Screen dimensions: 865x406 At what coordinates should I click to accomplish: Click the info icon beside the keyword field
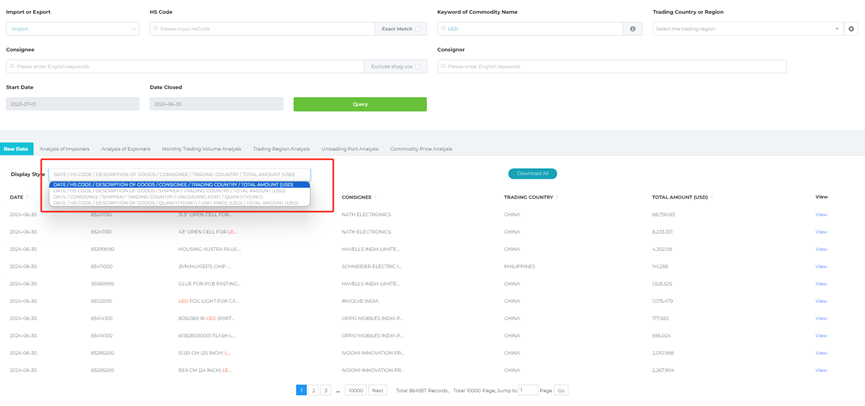pos(632,29)
